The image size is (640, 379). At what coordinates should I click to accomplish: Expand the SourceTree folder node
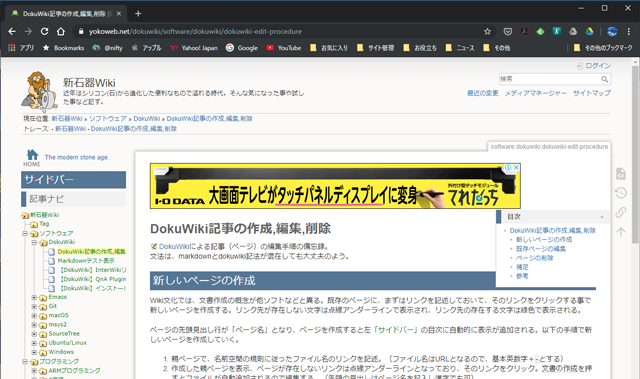coord(34,334)
